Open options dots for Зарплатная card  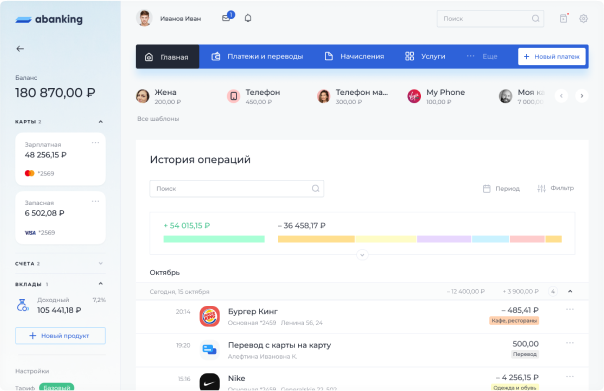click(x=96, y=143)
